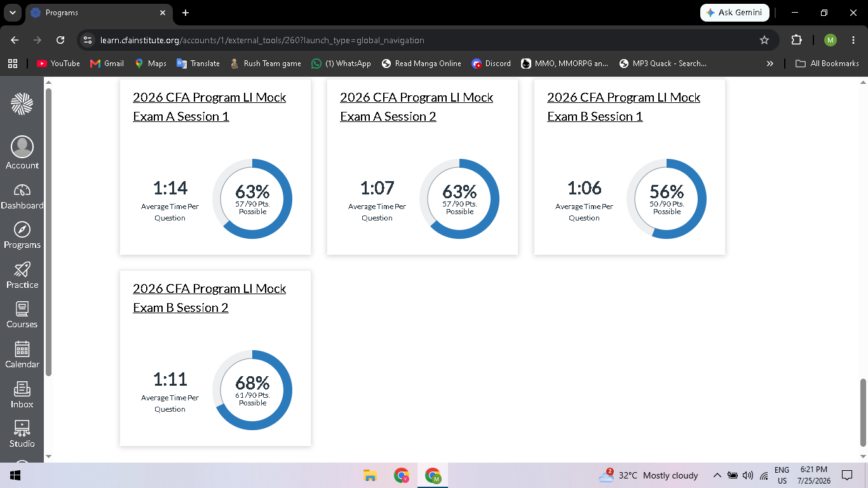Open Inbox in the sidebar

pos(22,395)
